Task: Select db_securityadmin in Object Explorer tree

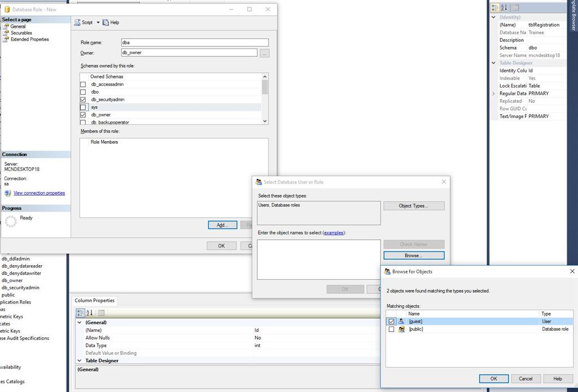Action: pyautogui.click(x=20, y=288)
